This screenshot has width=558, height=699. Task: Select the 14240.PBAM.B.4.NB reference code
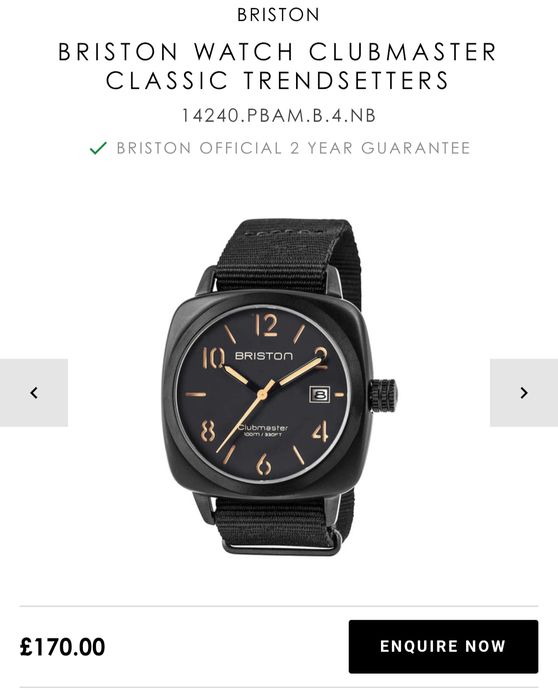point(279,115)
